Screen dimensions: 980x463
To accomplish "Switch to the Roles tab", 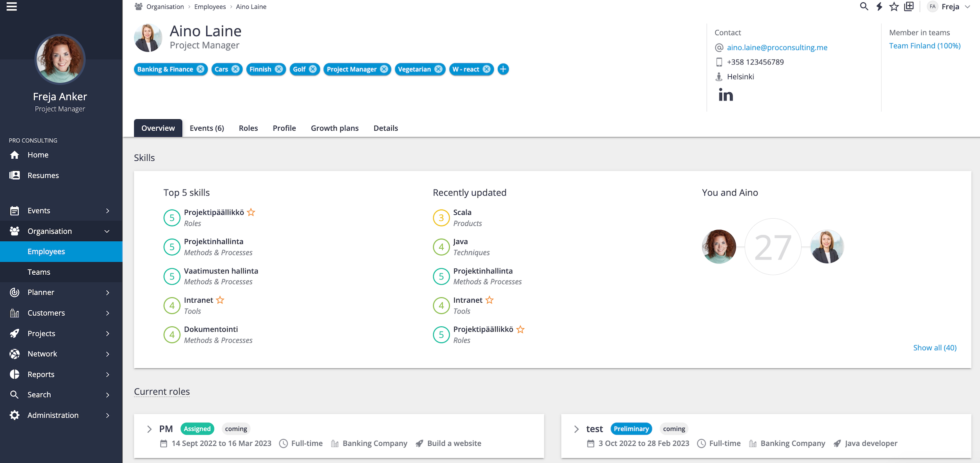I will pos(248,128).
